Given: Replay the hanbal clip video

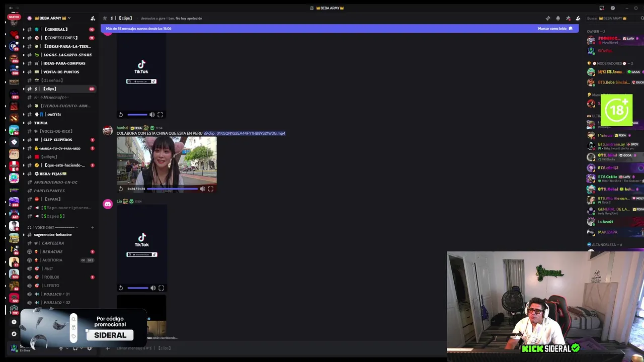Looking at the screenshot, I should click(121, 189).
